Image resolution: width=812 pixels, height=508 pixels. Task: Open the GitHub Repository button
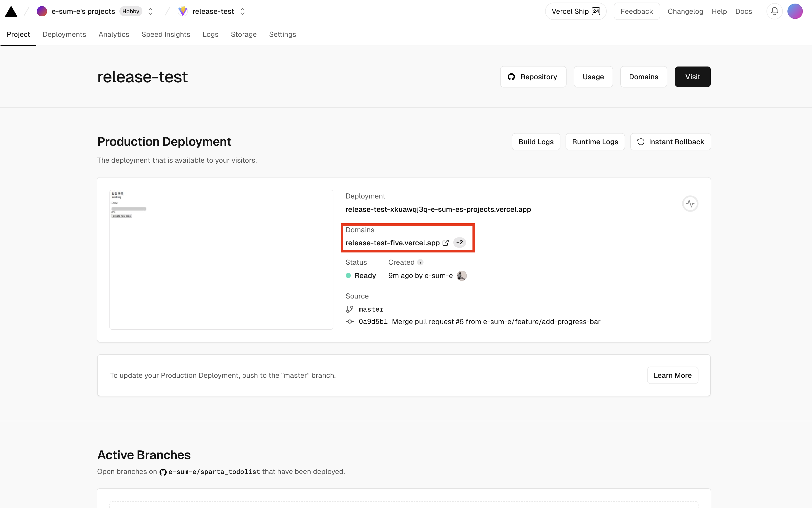click(533, 77)
